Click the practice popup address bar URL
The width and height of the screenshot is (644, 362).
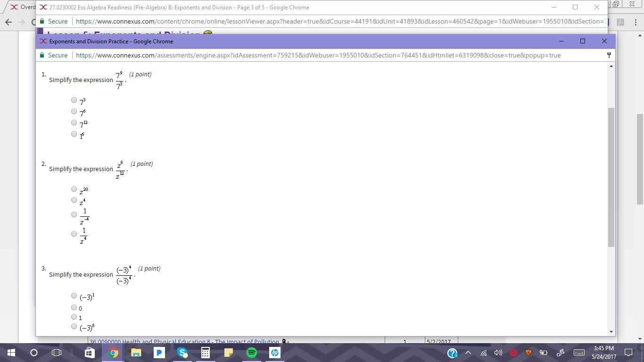pos(318,55)
